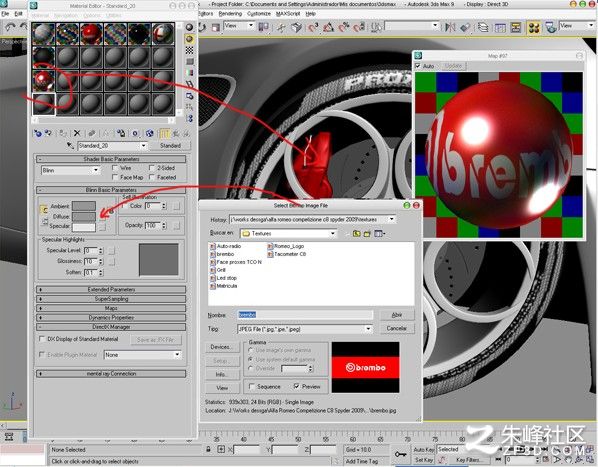Click Up One Level folder icon in file dialog
598x467 pixels.
click(356, 233)
